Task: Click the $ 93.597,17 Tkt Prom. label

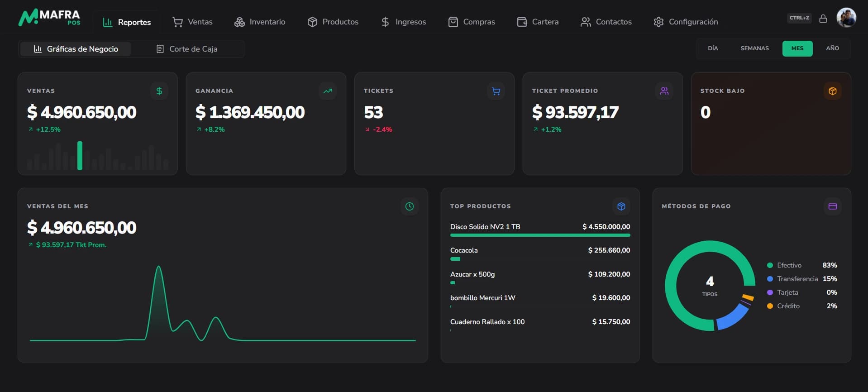Action: coord(71,245)
